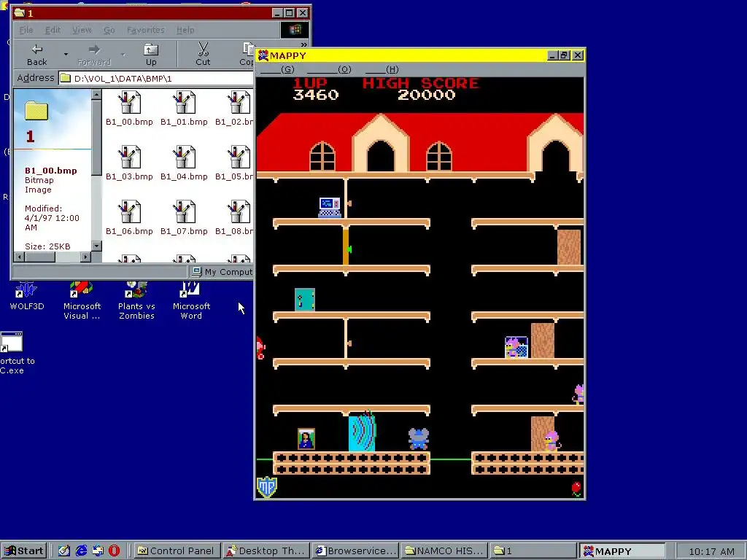
Task: Open the View menu in Explorer
Action: point(82,30)
